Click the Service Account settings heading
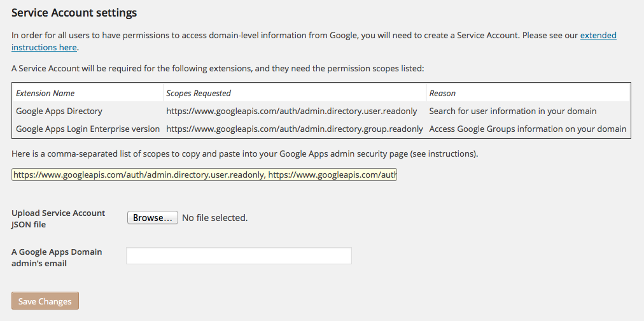The height and width of the screenshot is (321, 644). (74, 13)
